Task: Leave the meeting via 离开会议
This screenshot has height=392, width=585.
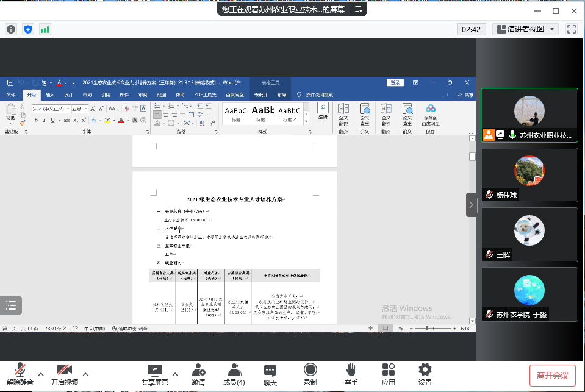Action: 552,376
